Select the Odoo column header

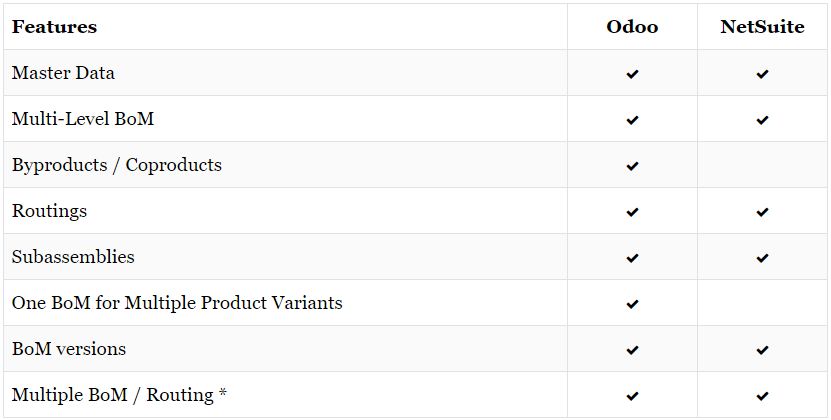632,27
